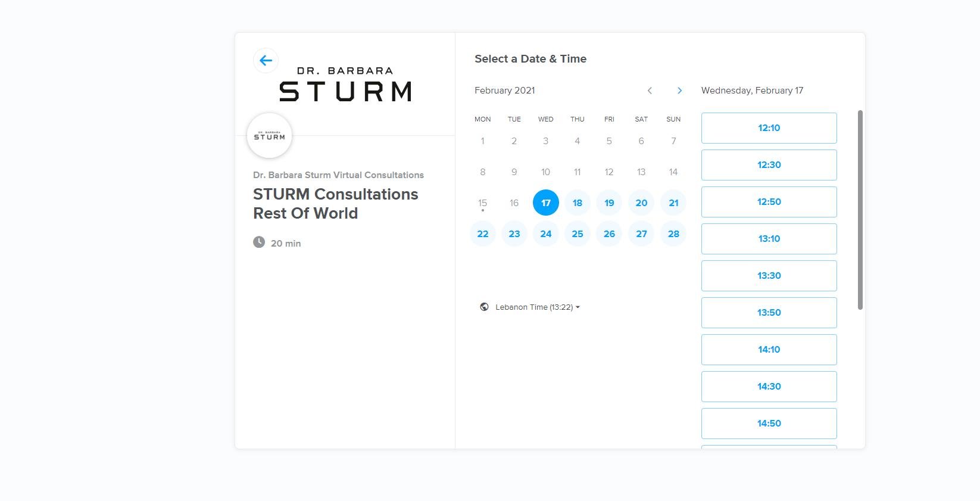980x501 pixels.
Task: Click the '20 min' duration text
Action: click(286, 244)
